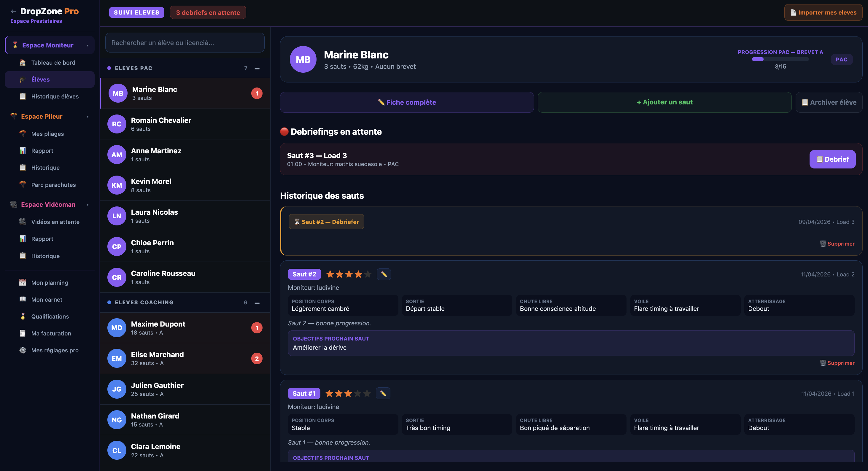Collapse the ELEVES COACHING group
The width and height of the screenshot is (868, 471).
click(257, 303)
